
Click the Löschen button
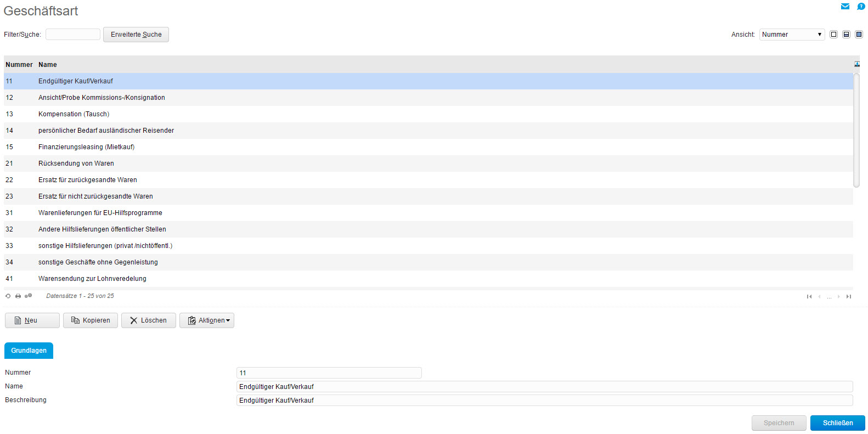pos(149,320)
